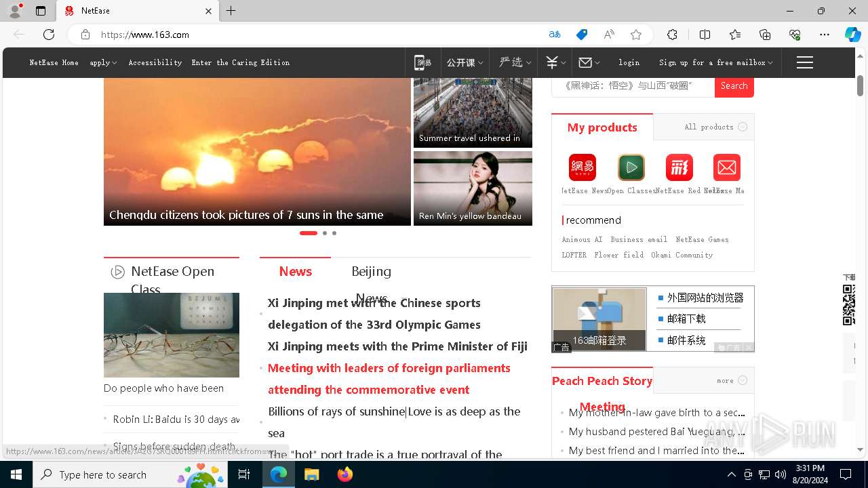Open the Copilot sidebar icon

[x=852, y=35]
